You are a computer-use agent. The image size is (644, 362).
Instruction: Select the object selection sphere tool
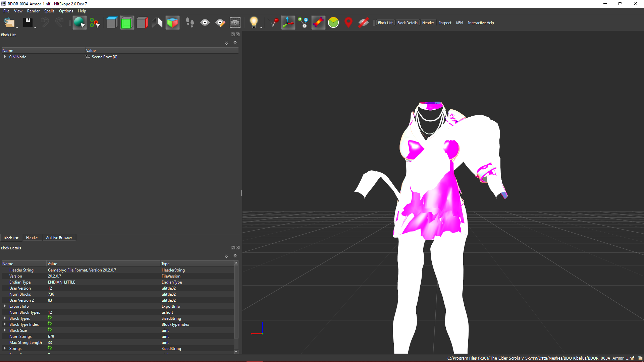tap(79, 23)
